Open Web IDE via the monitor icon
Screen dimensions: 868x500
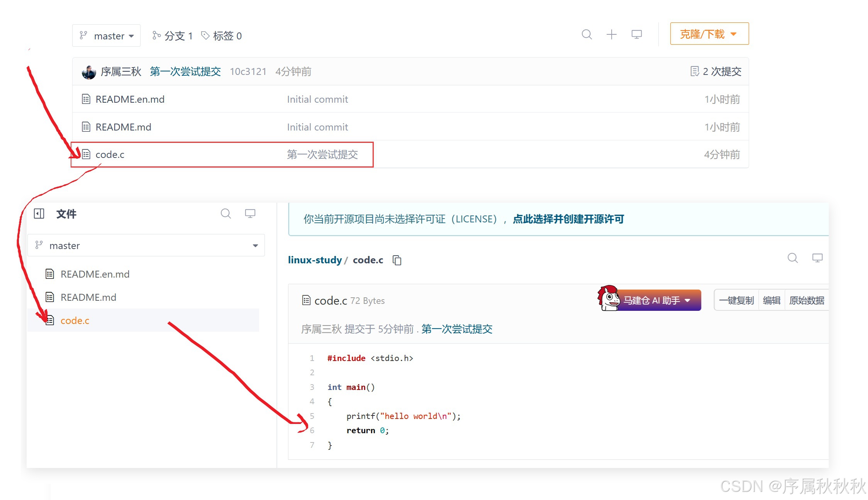tap(636, 34)
